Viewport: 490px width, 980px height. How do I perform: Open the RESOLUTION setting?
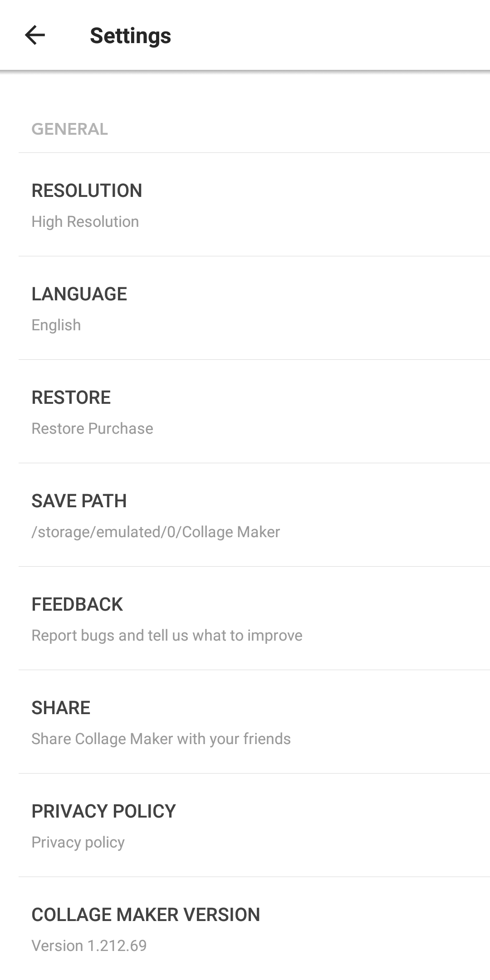[x=87, y=191]
